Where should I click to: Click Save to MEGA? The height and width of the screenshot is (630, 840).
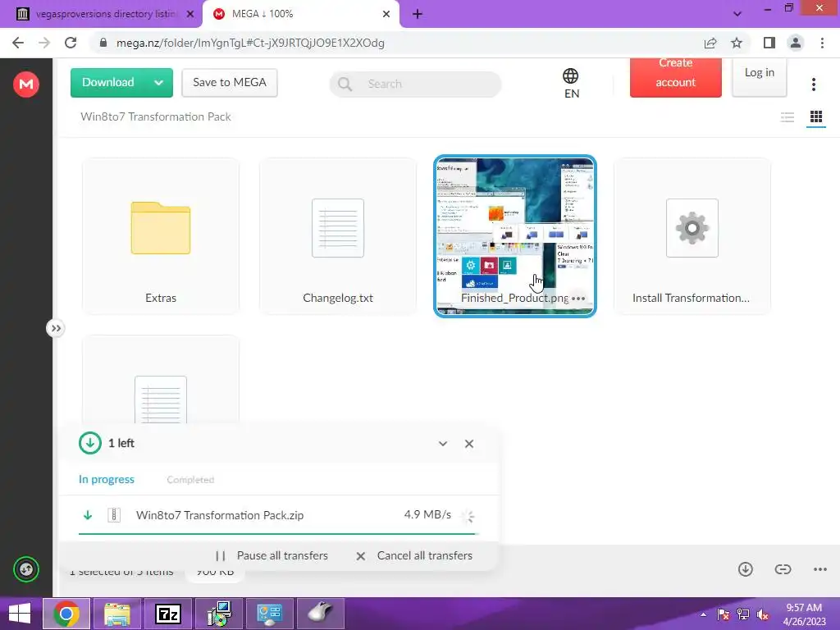tap(230, 83)
